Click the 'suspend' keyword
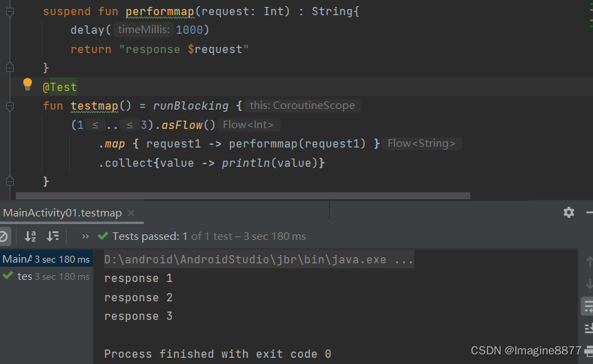Viewport: 593px width, 364px height. tap(67, 12)
